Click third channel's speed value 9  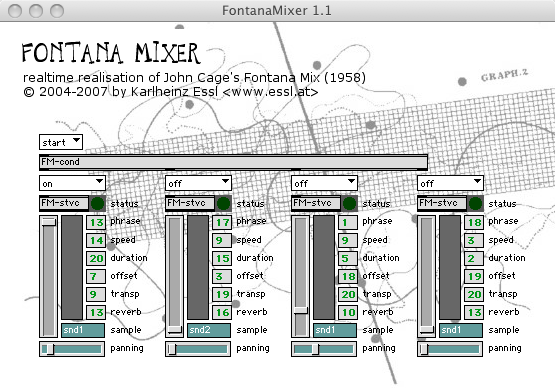(348, 240)
